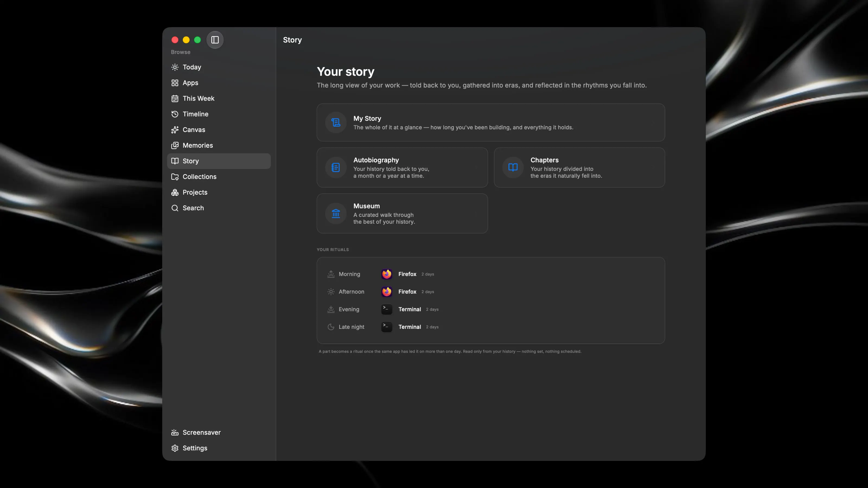Click the ritual explanation footnote text
868x488 pixels.
(450, 352)
